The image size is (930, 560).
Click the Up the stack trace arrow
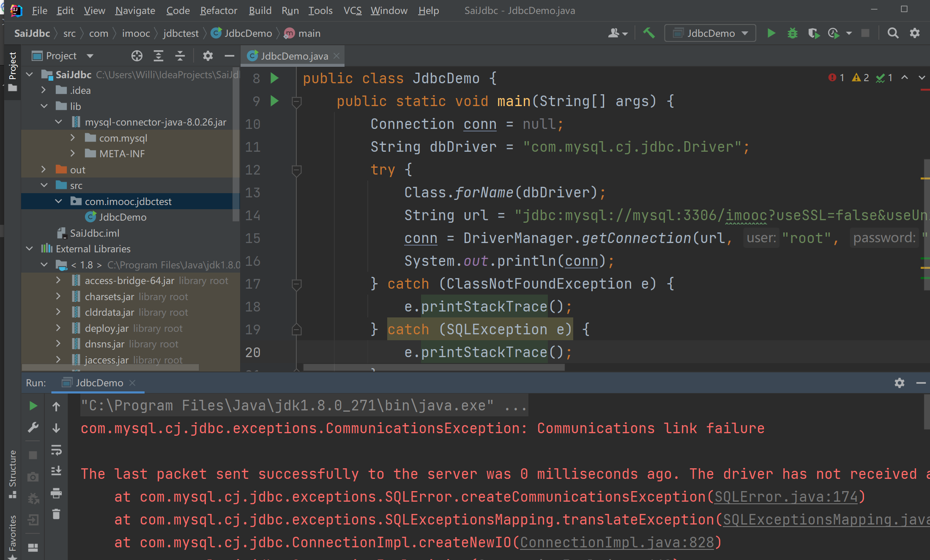coord(56,406)
